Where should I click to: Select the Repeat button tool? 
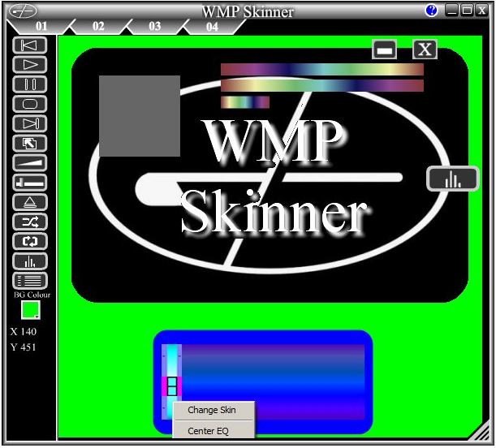(30, 241)
